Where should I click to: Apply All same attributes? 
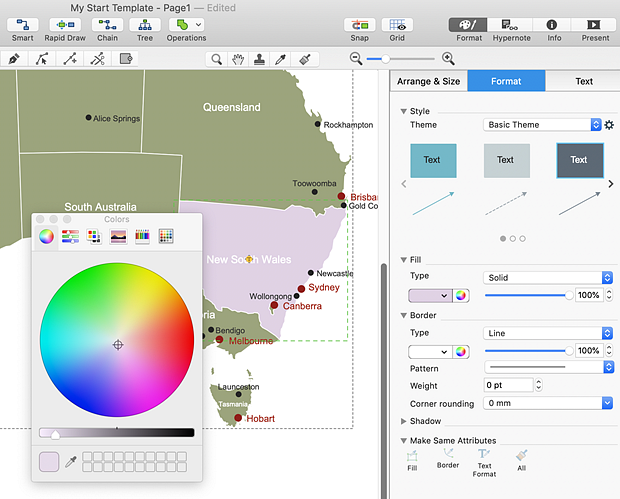click(x=521, y=460)
